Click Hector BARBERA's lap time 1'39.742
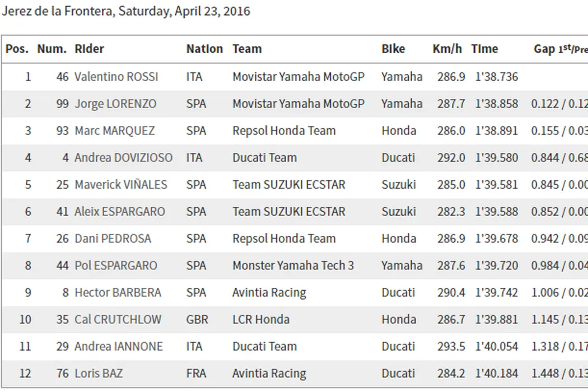The height and width of the screenshot is (392, 588). (497, 292)
